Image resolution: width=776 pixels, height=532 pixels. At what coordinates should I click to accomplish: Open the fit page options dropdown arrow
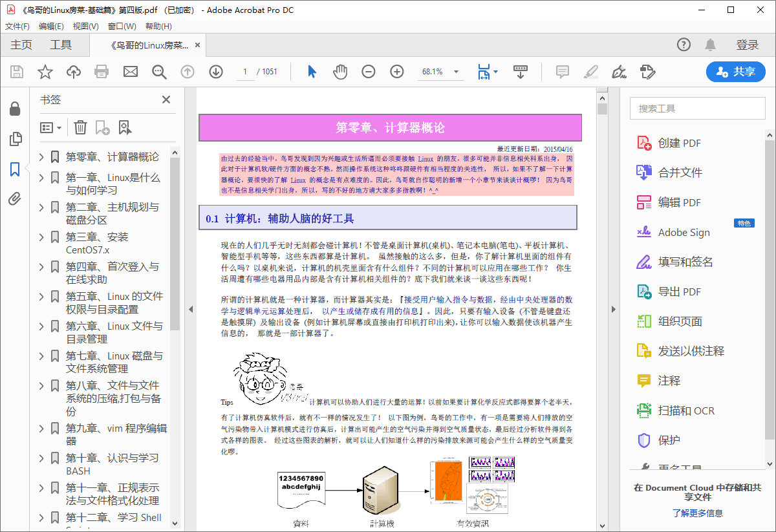496,72
